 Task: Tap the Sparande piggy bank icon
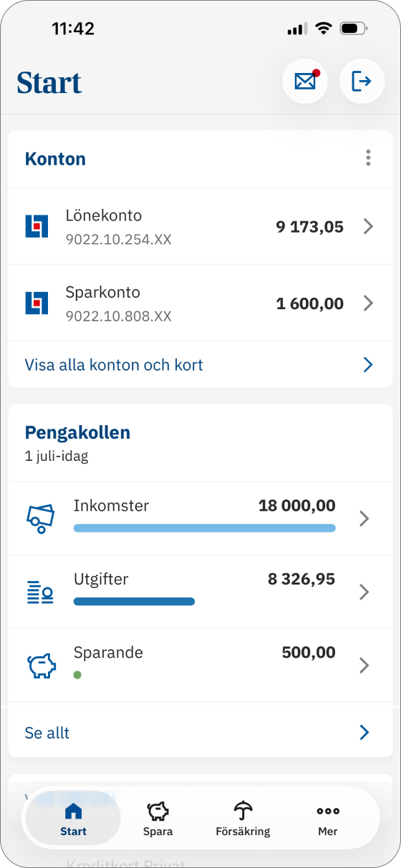[x=42, y=666]
